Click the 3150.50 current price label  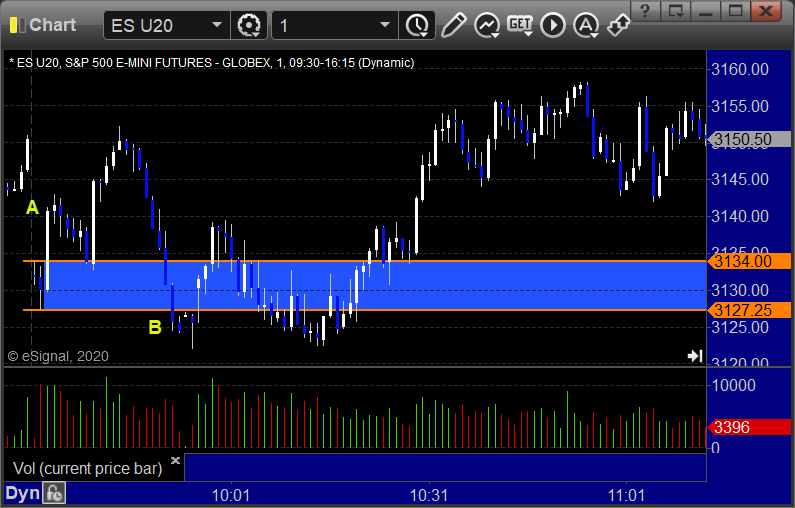749,139
